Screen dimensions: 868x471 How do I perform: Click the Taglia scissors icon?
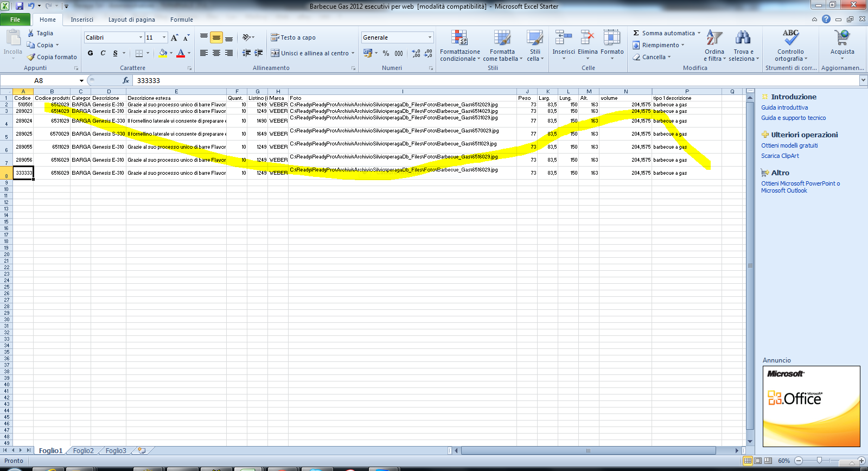31,33
